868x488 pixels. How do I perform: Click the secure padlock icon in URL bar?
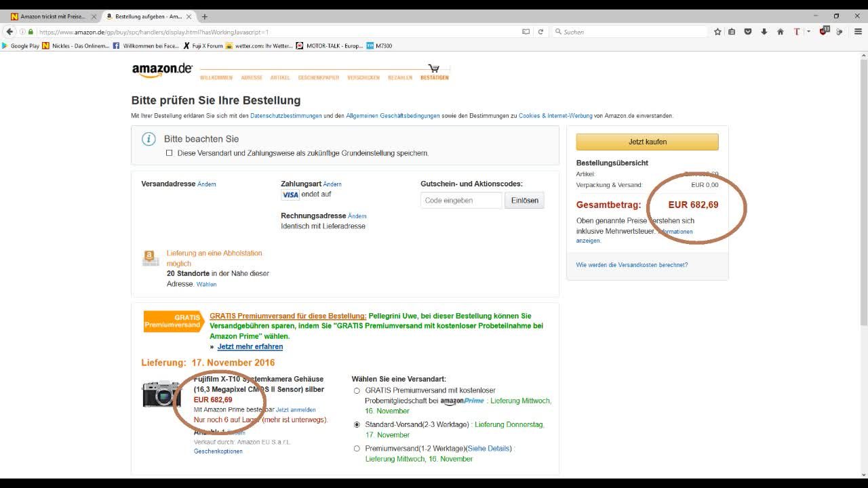click(x=31, y=32)
